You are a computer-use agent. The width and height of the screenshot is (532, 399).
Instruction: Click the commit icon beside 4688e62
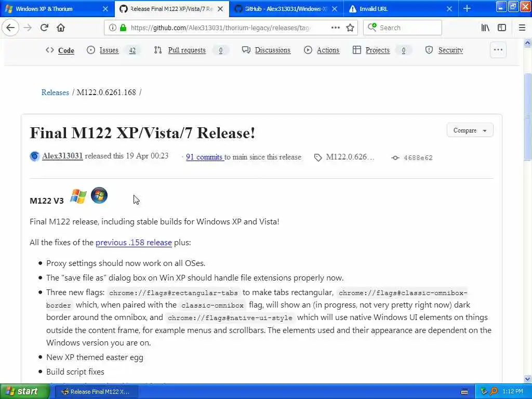tap(395, 158)
